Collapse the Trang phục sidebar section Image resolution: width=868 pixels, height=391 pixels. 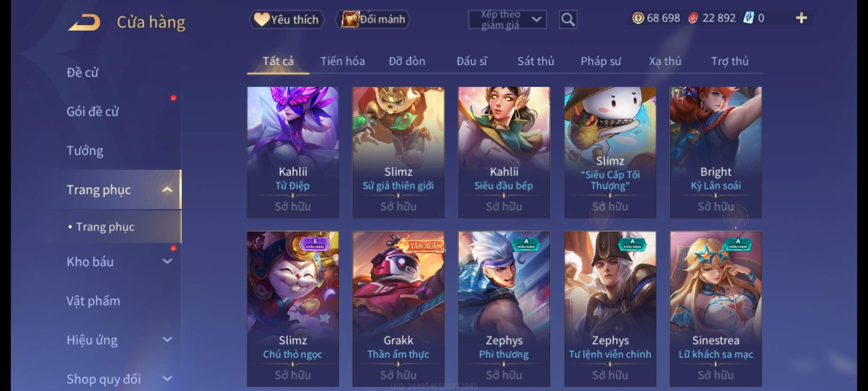[167, 189]
